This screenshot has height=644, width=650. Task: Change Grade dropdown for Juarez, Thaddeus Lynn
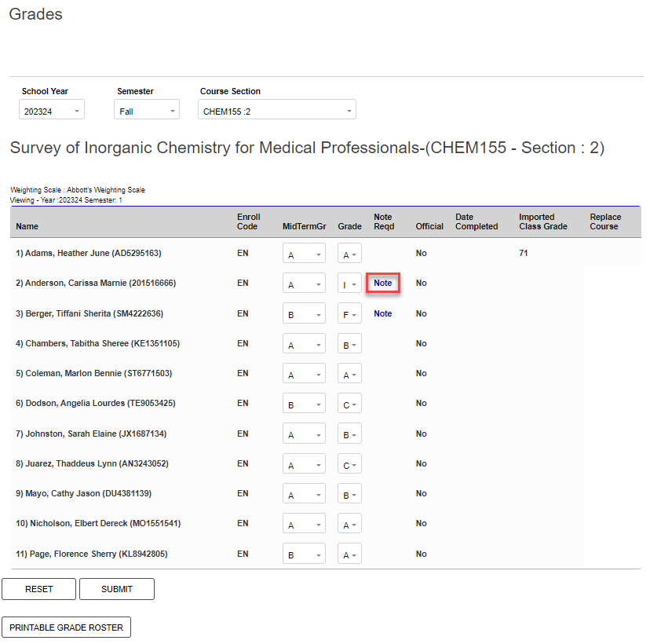pyautogui.click(x=349, y=464)
